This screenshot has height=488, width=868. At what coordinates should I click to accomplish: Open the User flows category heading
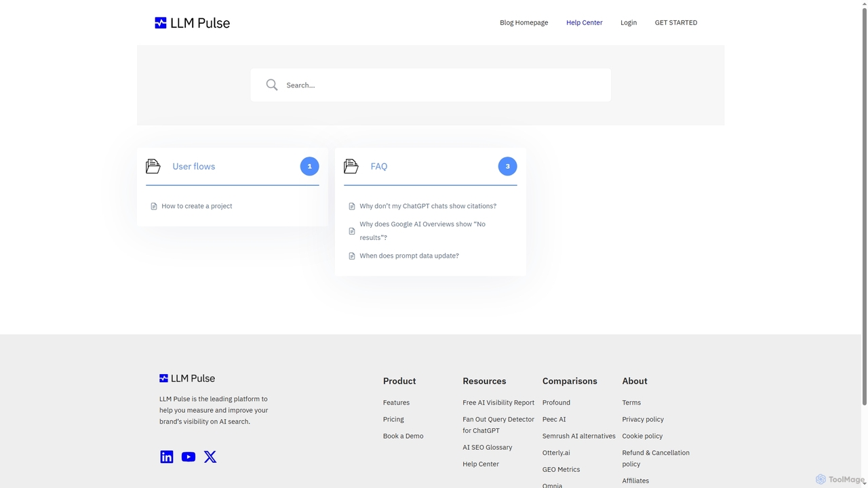[194, 166]
